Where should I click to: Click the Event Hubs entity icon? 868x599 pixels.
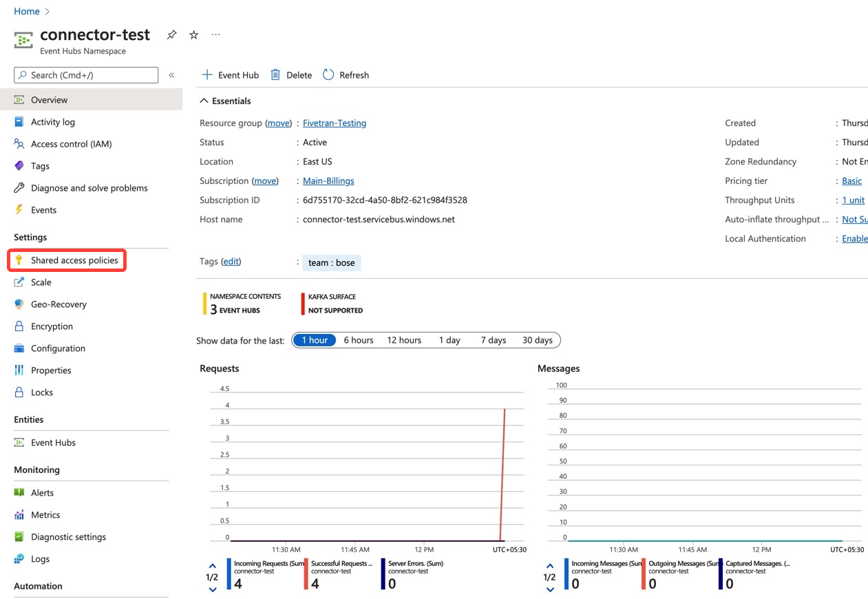tap(19, 443)
